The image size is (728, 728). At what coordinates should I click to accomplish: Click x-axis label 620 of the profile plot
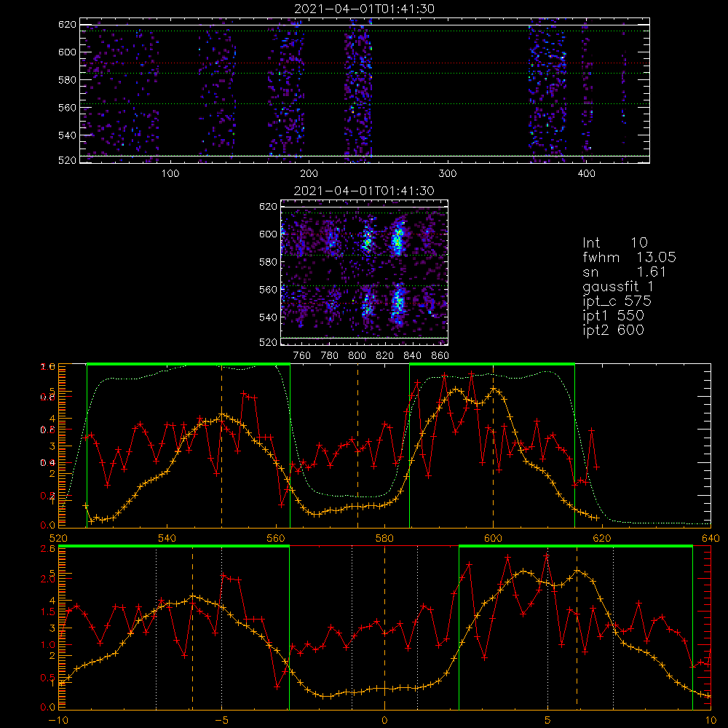602,539
